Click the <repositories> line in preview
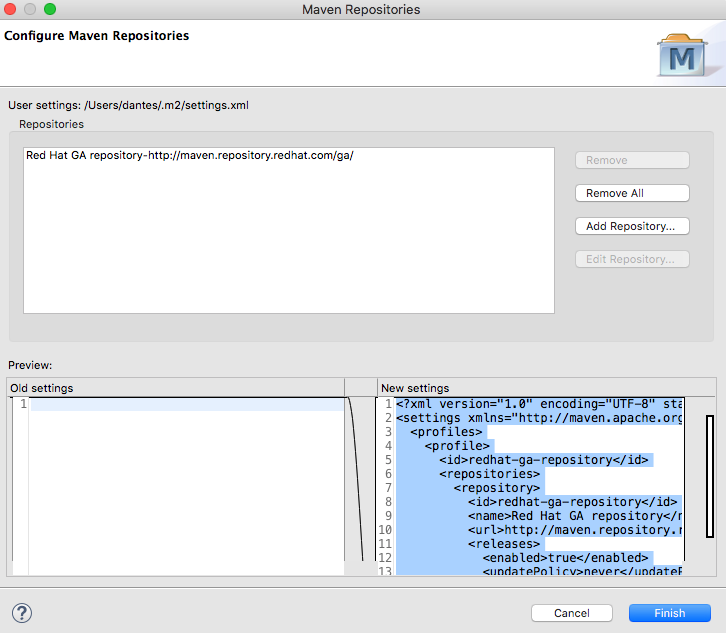This screenshot has width=726, height=633. (x=489, y=474)
